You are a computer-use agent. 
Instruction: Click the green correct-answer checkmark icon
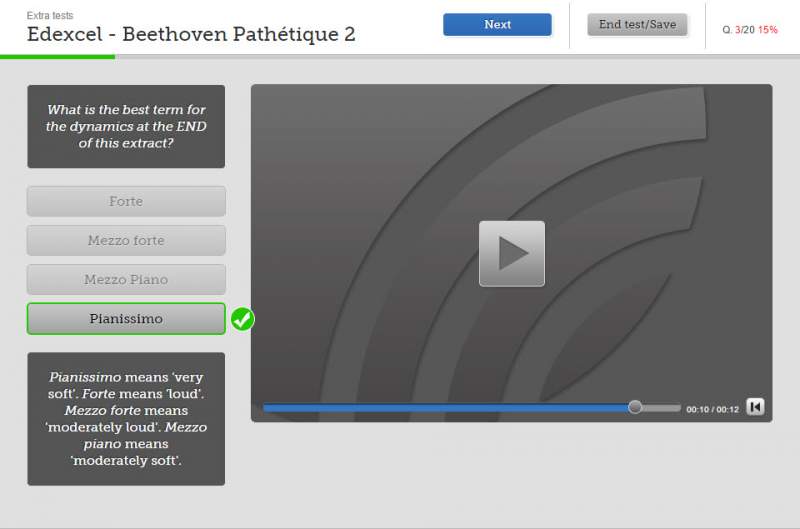click(x=242, y=319)
